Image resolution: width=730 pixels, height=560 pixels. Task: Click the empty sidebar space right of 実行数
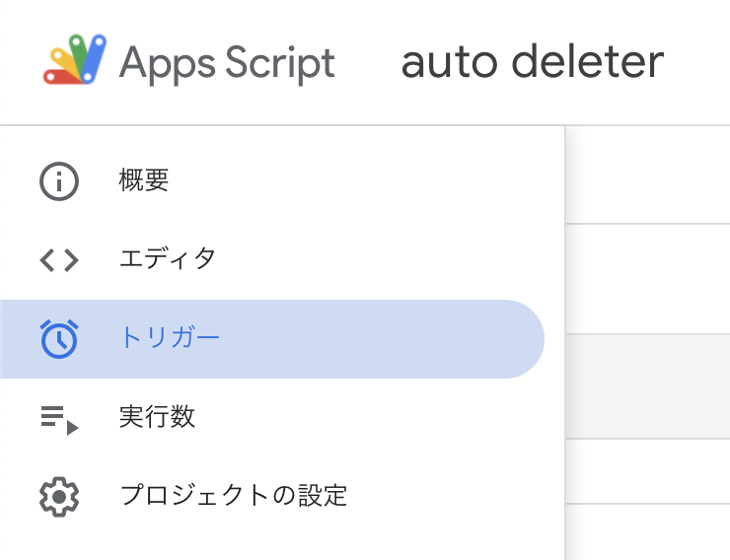point(395,417)
